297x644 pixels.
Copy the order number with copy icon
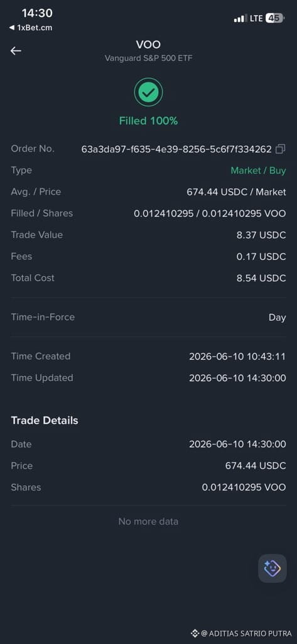point(281,148)
